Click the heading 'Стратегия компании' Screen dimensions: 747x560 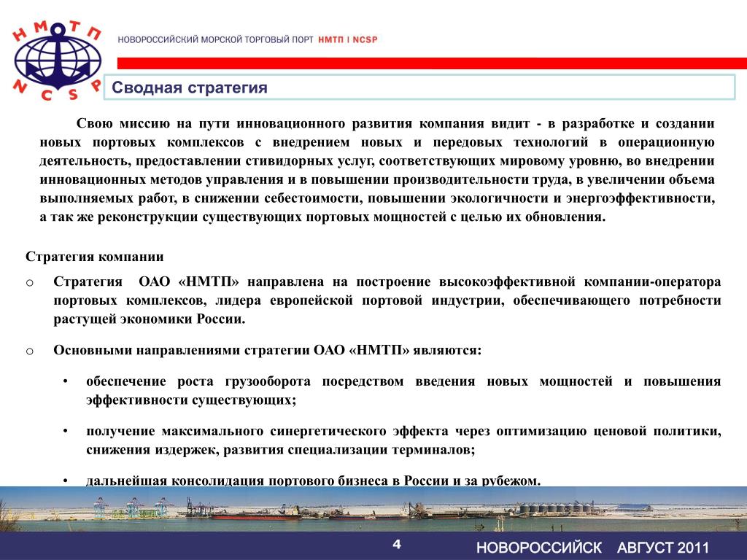[x=95, y=257]
